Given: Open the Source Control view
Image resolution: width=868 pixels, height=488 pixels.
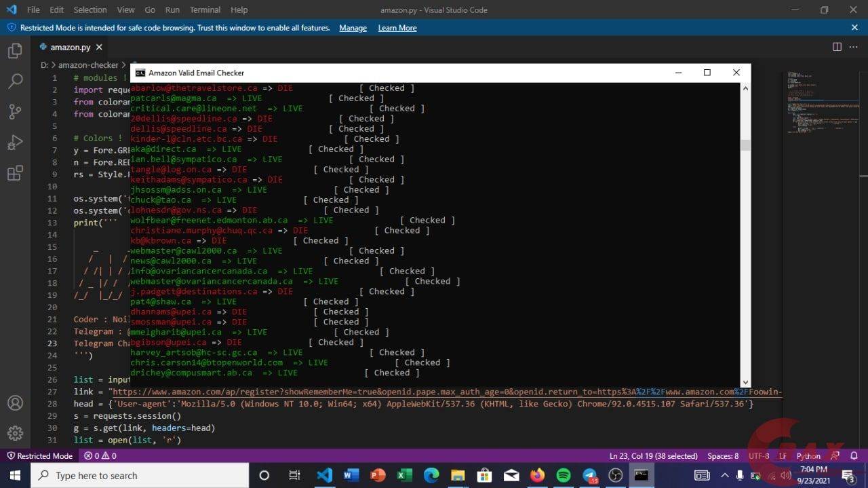Looking at the screenshot, I should click(15, 112).
